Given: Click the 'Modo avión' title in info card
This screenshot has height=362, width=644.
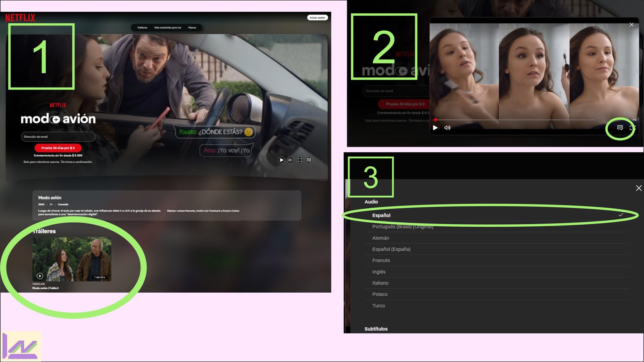Looking at the screenshot, I should click(x=50, y=198).
